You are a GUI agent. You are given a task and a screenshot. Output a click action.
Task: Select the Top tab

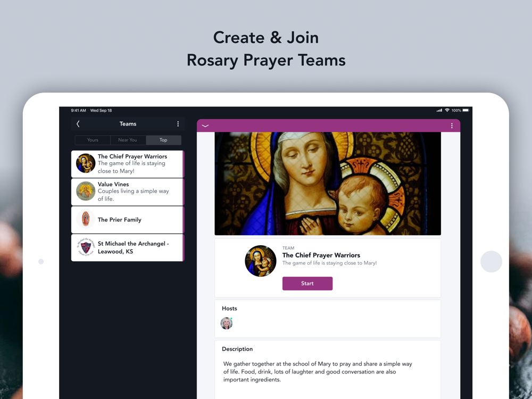tap(163, 140)
